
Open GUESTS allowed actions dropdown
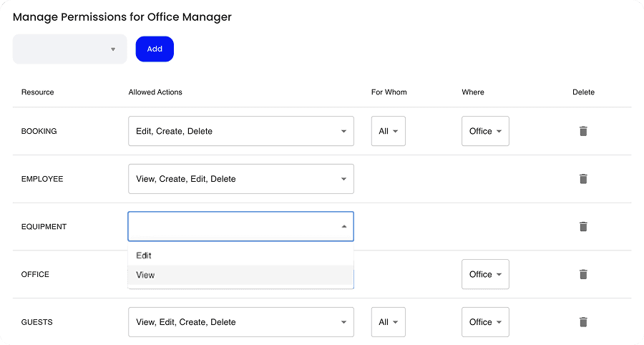[x=241, y=322]
